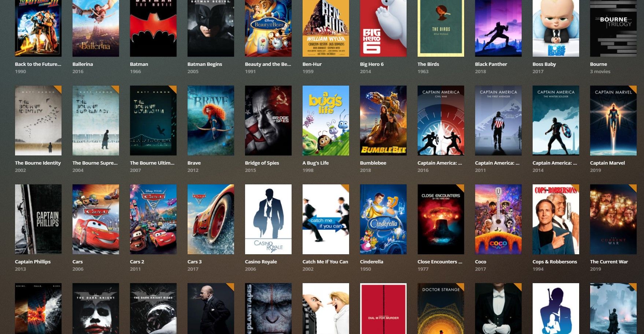The height and width of the screenshot is (334, 644).
Task: Open the Bumblebee title link
Action: (373, 163)
